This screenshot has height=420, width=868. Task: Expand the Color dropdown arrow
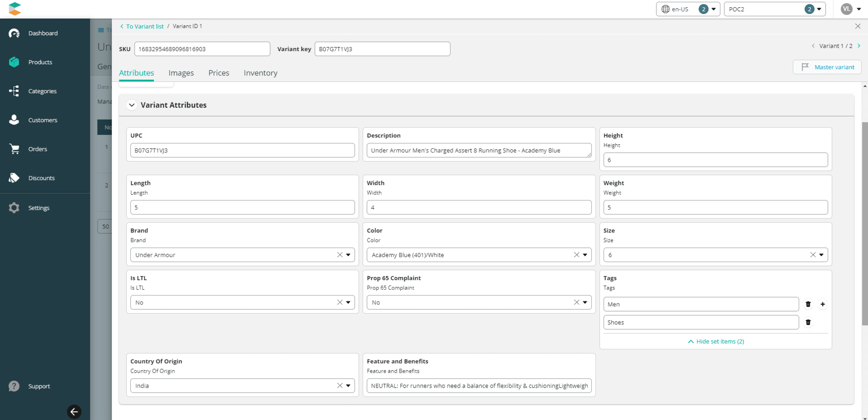[x=585, y=255]
